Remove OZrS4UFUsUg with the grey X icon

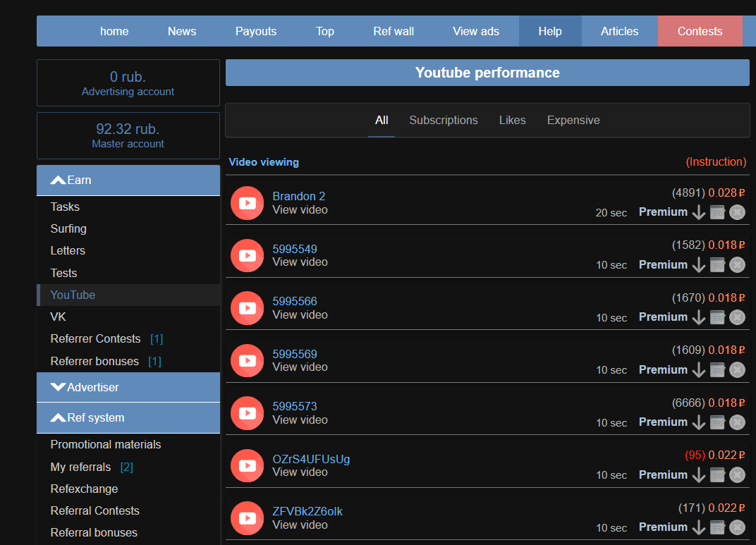point(737,474)
